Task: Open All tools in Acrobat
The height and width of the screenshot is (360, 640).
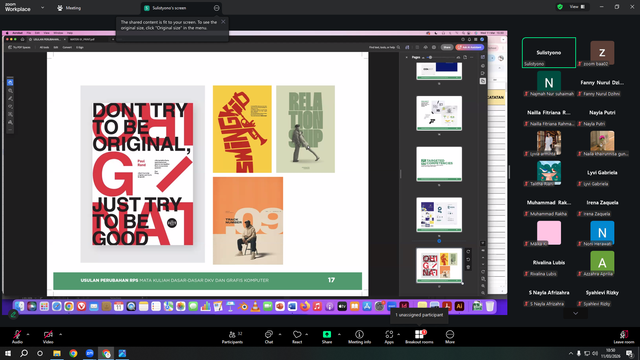Action: pos(44,47)
